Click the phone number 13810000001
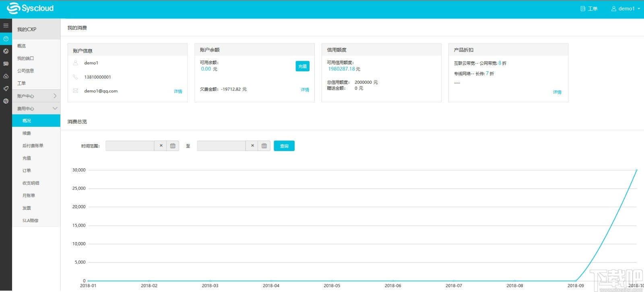 [97, 77]
